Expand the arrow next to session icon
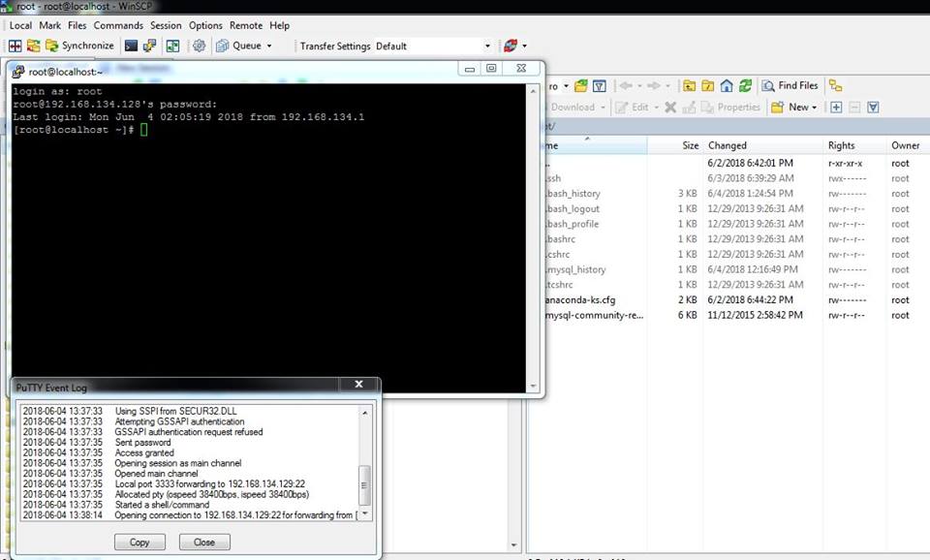The width and height of the screenshot is (930, 560). point(524,46)
